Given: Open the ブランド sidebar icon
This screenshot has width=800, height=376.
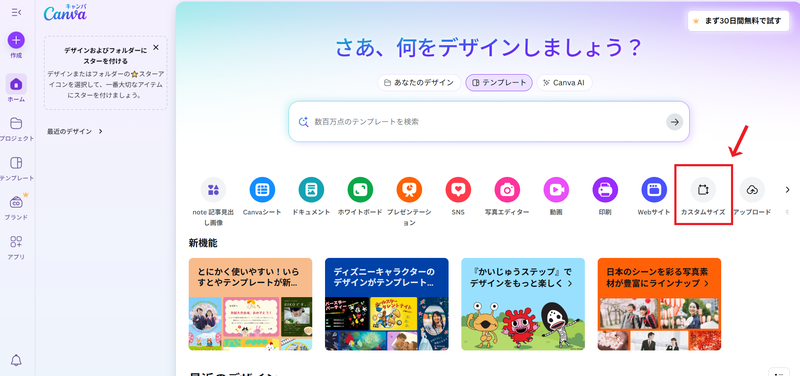Looking at the screenshot, I should (x=16, y=203).
